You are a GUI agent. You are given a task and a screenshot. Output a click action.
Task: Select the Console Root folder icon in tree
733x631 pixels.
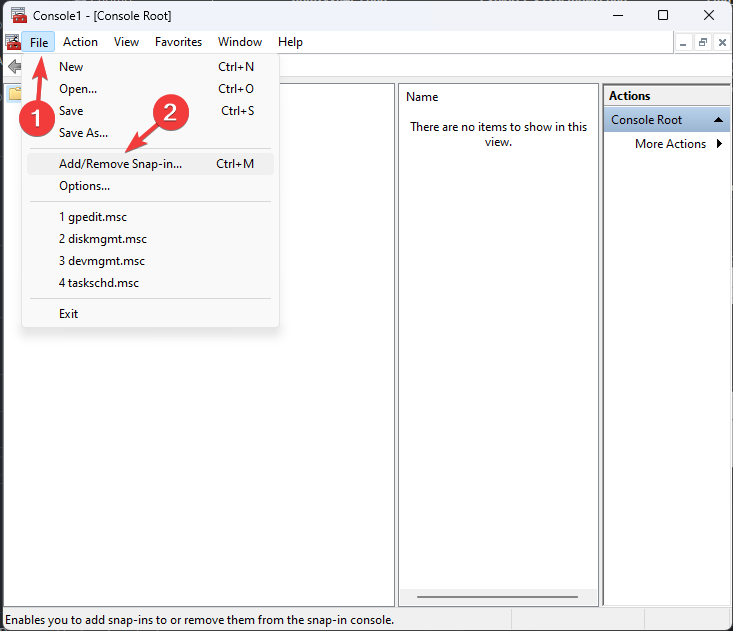click(15, 93)
